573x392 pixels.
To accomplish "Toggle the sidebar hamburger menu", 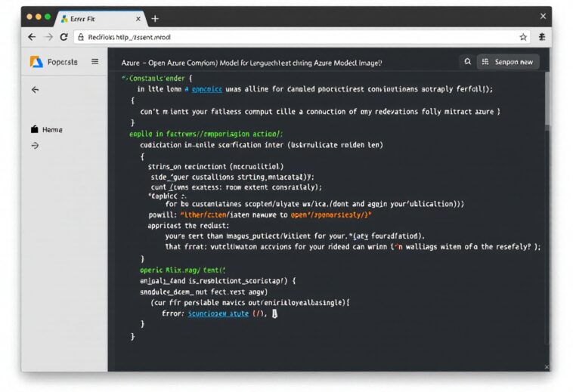I will tap(94, 61).
